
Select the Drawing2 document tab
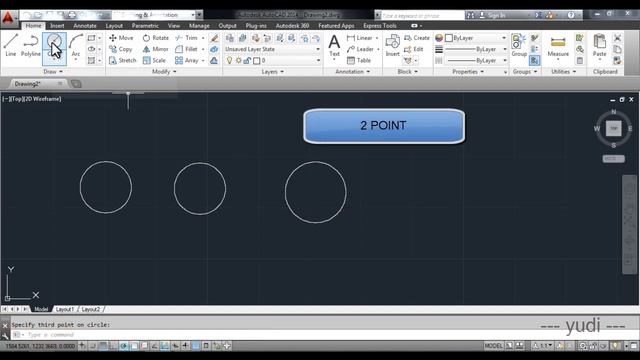pyautogui.click(x=27, y=84)
